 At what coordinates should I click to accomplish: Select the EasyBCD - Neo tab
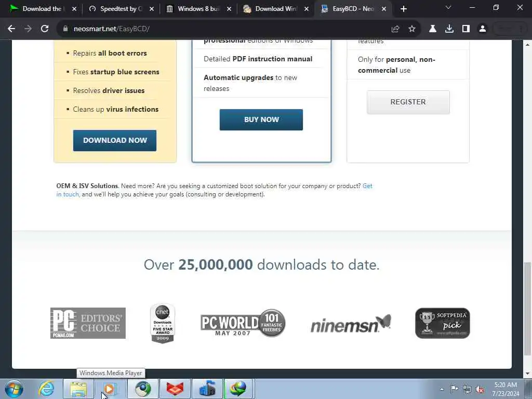(353, 9)
